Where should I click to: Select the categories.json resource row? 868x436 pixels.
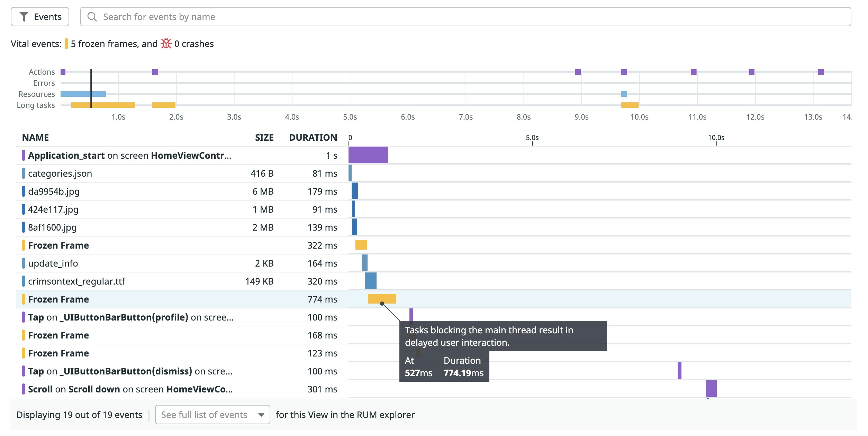point(60,174)
